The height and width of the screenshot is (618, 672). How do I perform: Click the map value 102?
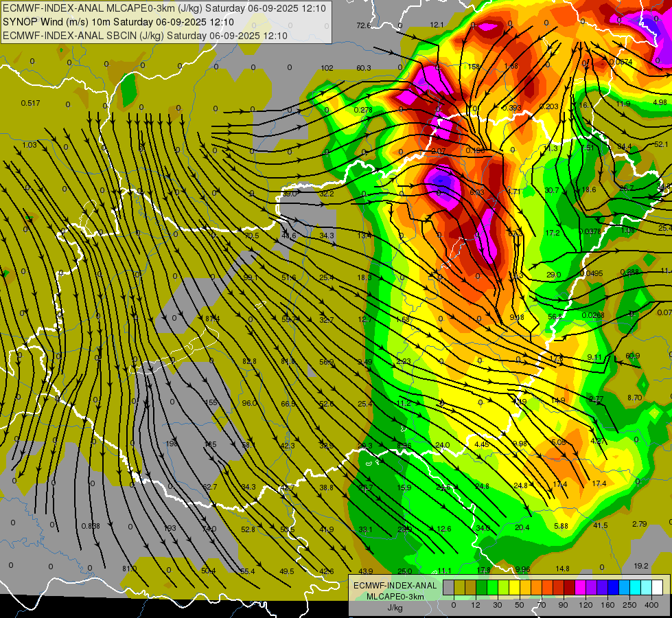tap(327, 68)
